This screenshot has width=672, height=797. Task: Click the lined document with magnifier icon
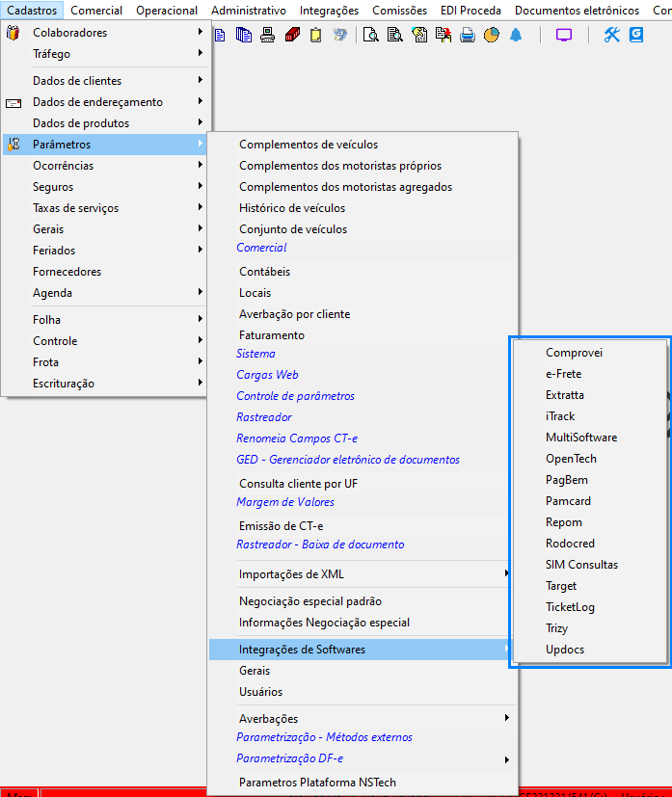tap(395, 35)
